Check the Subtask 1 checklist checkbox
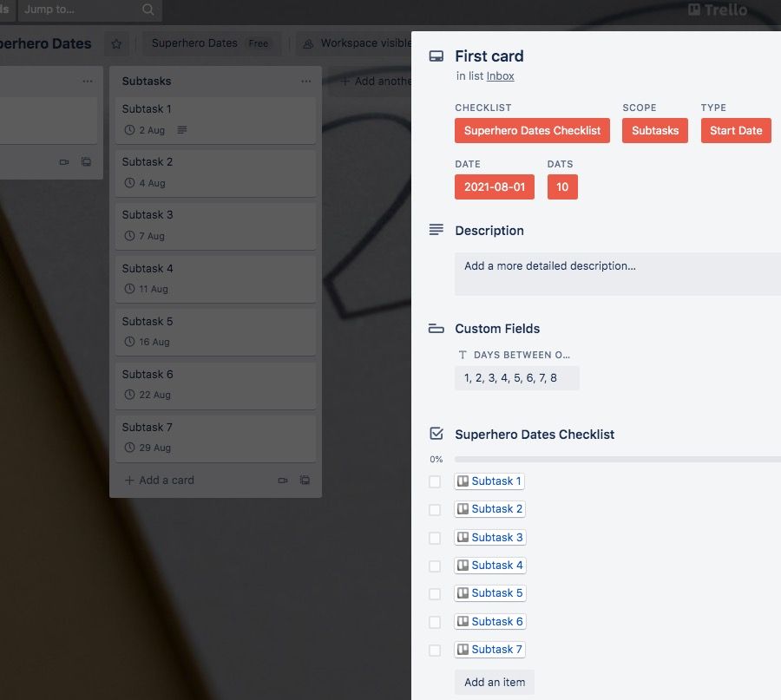The height and width of the screenshot is (700, 781). click(435, 481)
